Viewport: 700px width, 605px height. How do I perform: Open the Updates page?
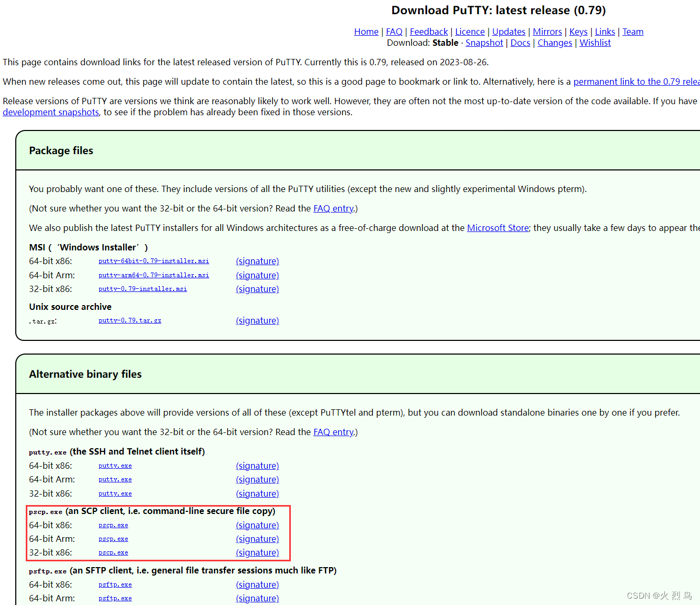pos(508,32)
